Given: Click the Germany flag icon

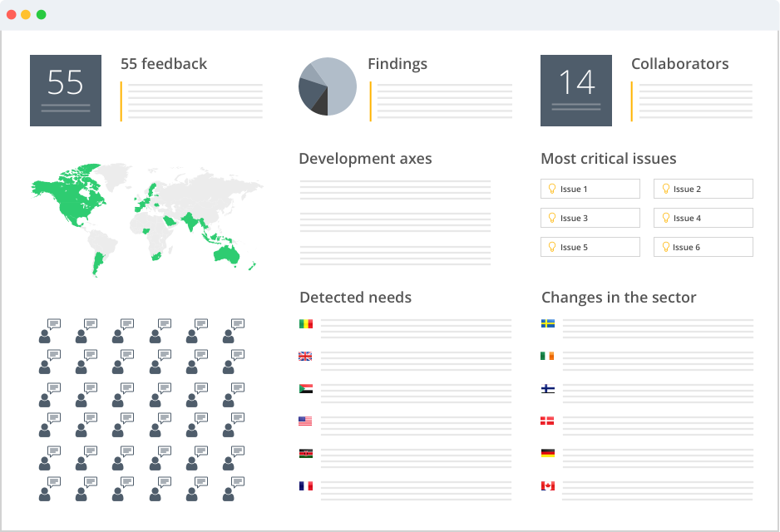Looking at the screenshot, I should [548, 454].
